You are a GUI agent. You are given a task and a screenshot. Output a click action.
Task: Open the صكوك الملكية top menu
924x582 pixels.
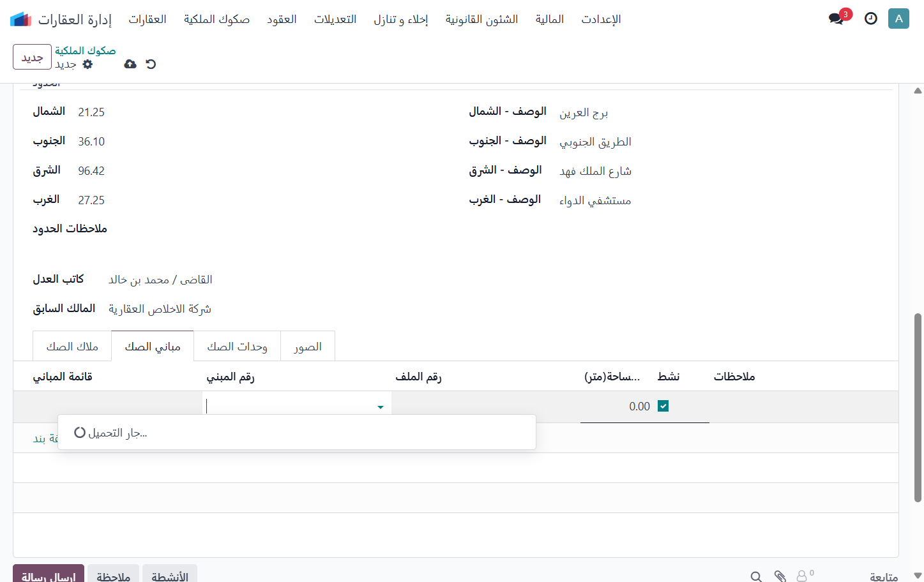pos(216,19)
